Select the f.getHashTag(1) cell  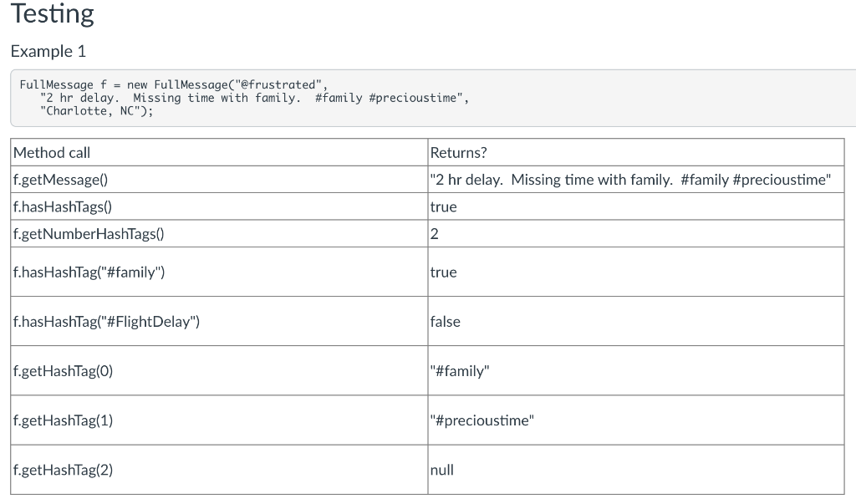tap(219, 420)
